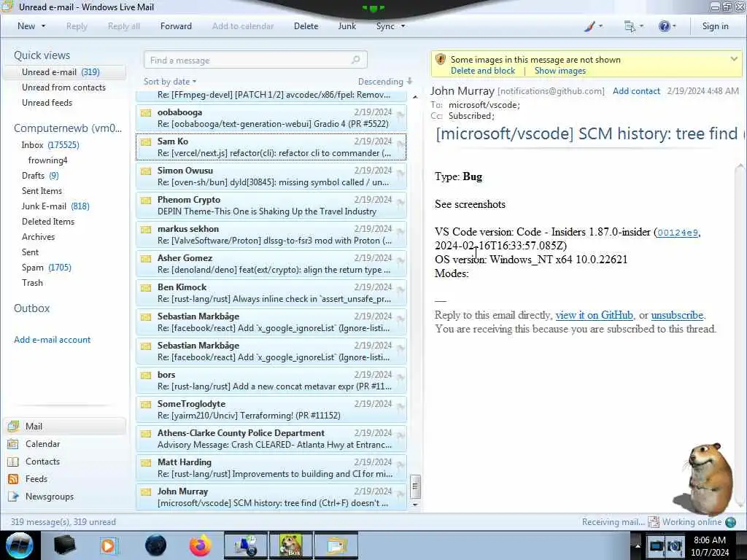Click Add contact link
The width and height of the screenshot is (747, 560).
pos(636,91)
